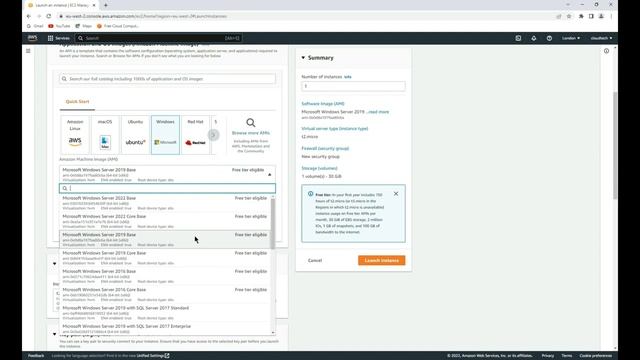Select the macOS AMI tile
The image size is (640, 360).
(105, 135)
